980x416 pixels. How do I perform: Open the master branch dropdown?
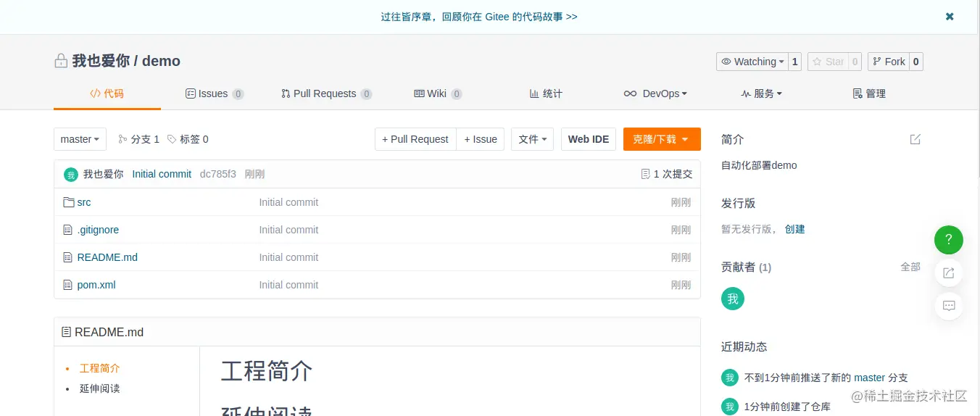click(80, 139)
